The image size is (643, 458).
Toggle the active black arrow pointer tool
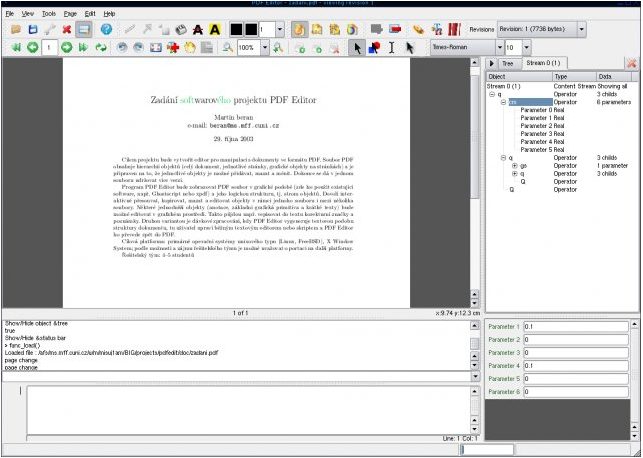357,48
